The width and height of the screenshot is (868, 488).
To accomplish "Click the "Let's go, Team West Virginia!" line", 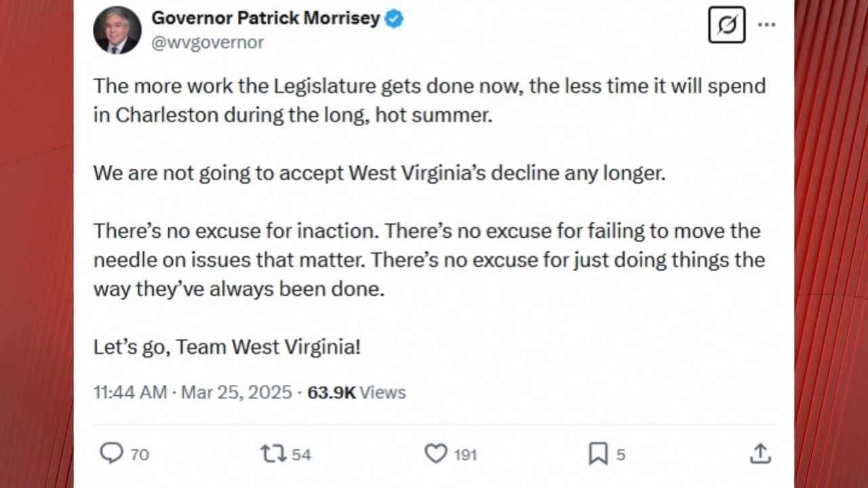I will [227, 347].
